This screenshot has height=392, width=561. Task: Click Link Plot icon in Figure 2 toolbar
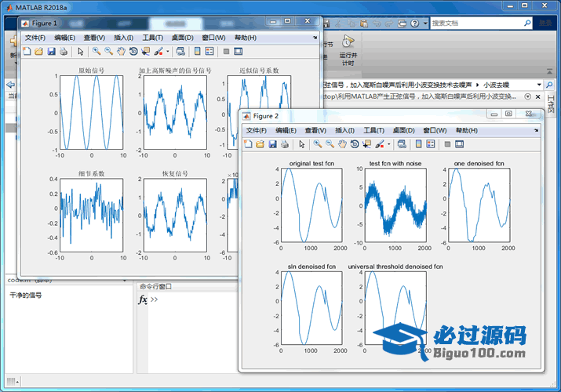tap(402, 144)
